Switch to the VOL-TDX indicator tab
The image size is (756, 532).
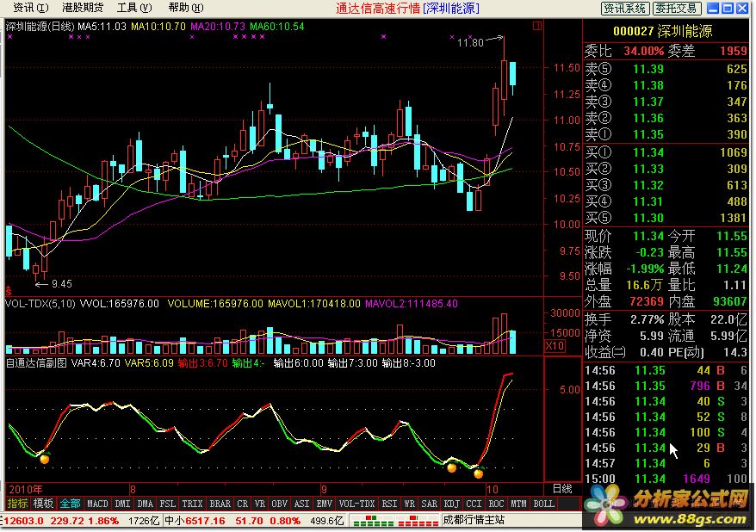pos(356,504)
